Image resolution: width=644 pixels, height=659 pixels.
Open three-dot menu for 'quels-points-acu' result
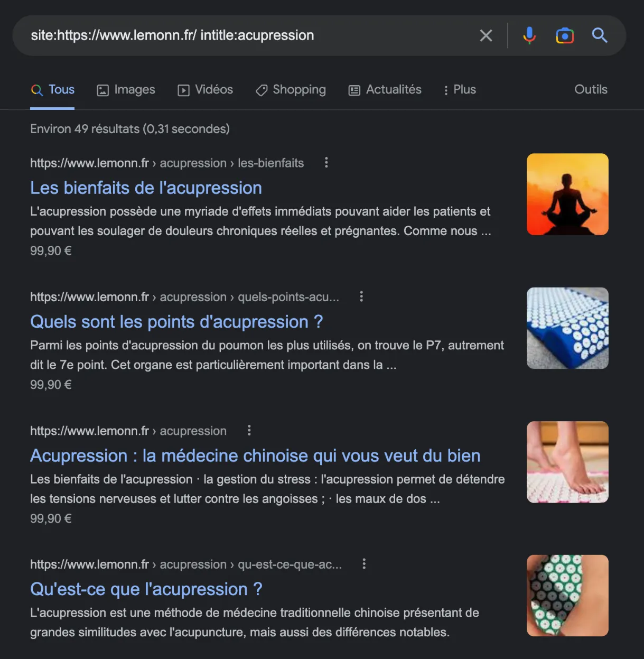(x=361, y=296)
